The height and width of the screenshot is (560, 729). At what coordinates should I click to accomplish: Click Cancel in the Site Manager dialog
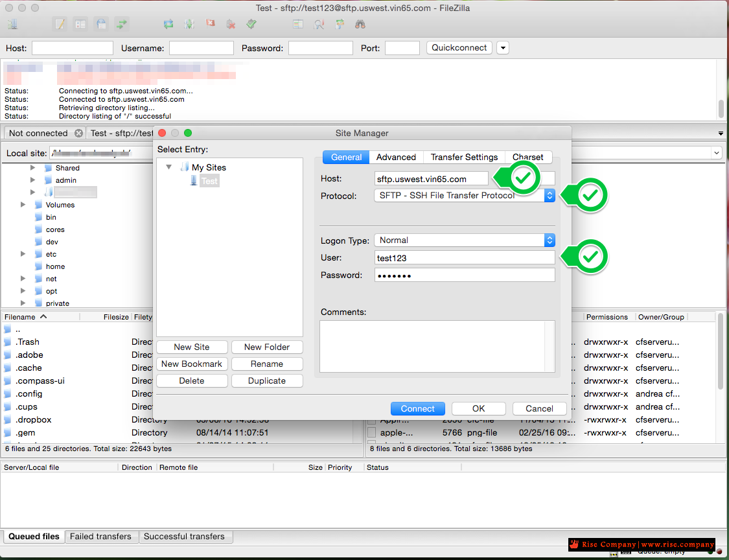(539, 408)
